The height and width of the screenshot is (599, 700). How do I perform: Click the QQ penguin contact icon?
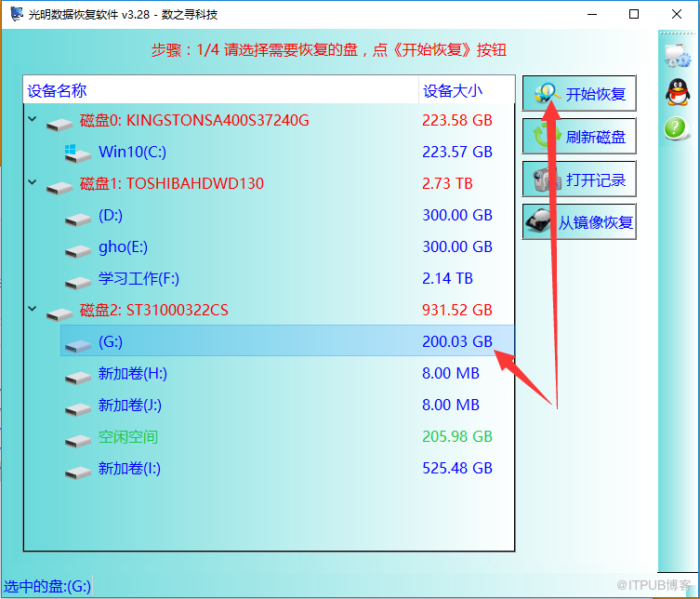coord(678,92)
